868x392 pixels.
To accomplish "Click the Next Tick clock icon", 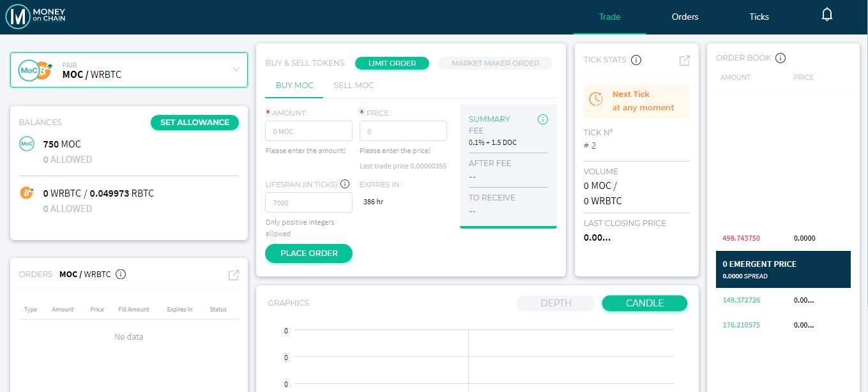I will point(596,99).
